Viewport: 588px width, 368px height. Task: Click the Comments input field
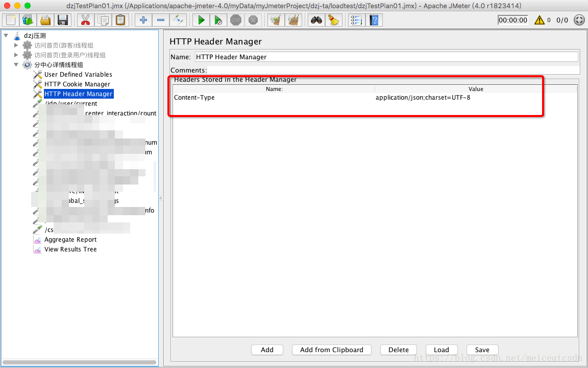coord(393,70)
